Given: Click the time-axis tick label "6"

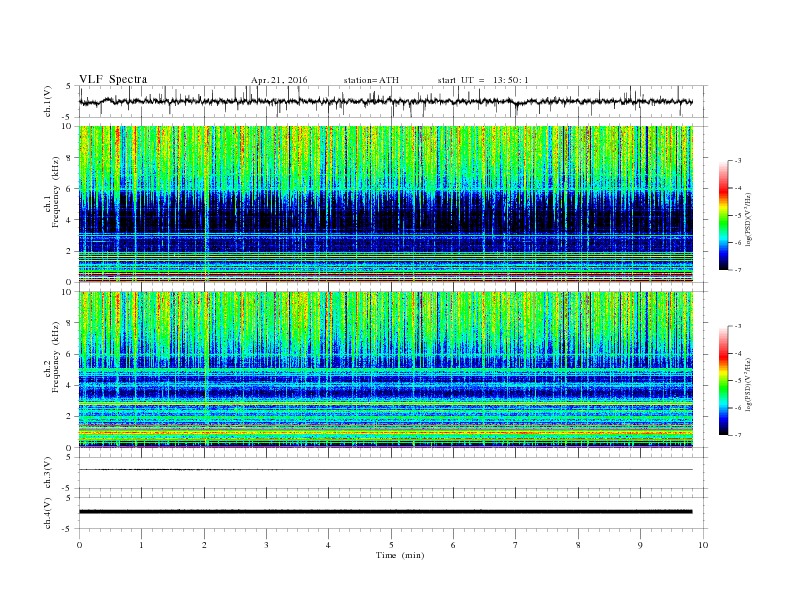Looking at the screenshot, I should tap(453, 545).
